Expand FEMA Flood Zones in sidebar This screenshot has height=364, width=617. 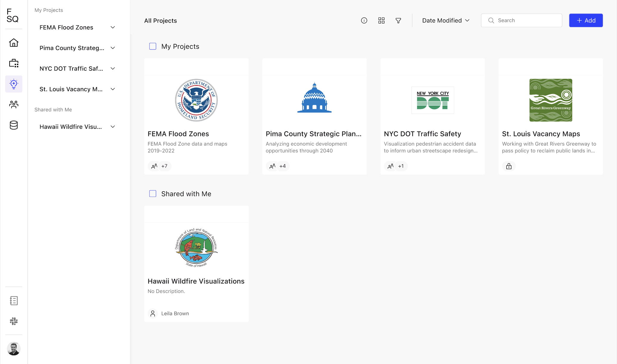[x=113, y=27]
